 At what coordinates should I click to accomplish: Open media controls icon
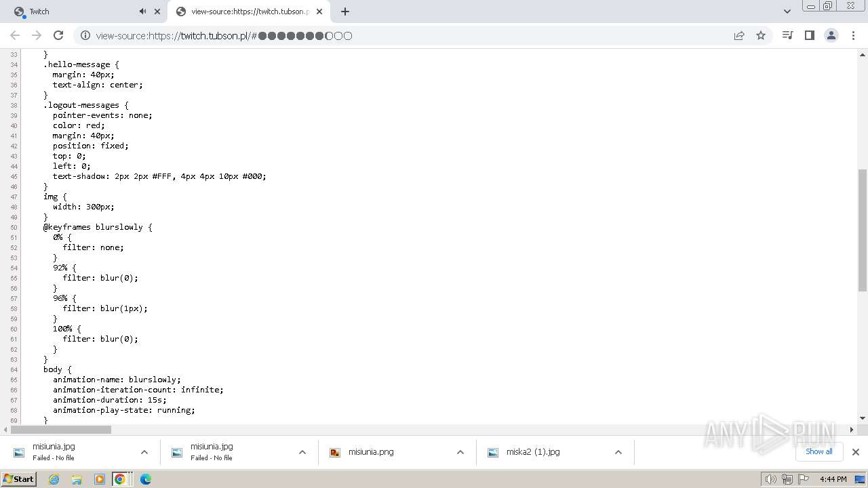tap(787, 35)
